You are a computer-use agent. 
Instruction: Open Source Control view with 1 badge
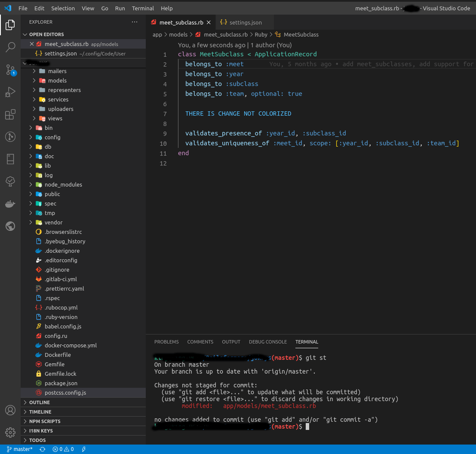click(10, 70)
